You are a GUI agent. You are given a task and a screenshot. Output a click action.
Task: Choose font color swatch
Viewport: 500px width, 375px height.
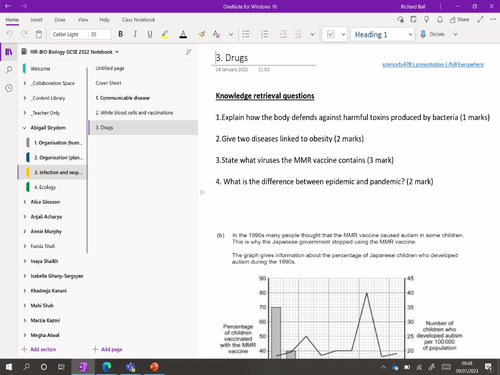pyautogui.click(x=183, y=34)
